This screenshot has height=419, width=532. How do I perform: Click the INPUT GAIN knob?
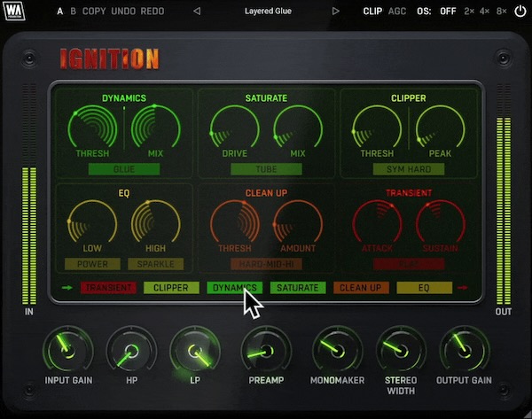point(68,351)
